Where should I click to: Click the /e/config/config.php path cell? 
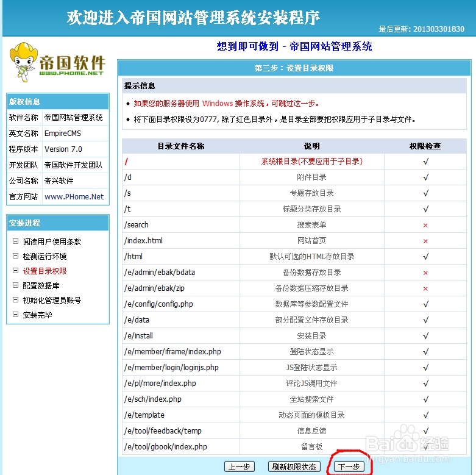point(181,304)
